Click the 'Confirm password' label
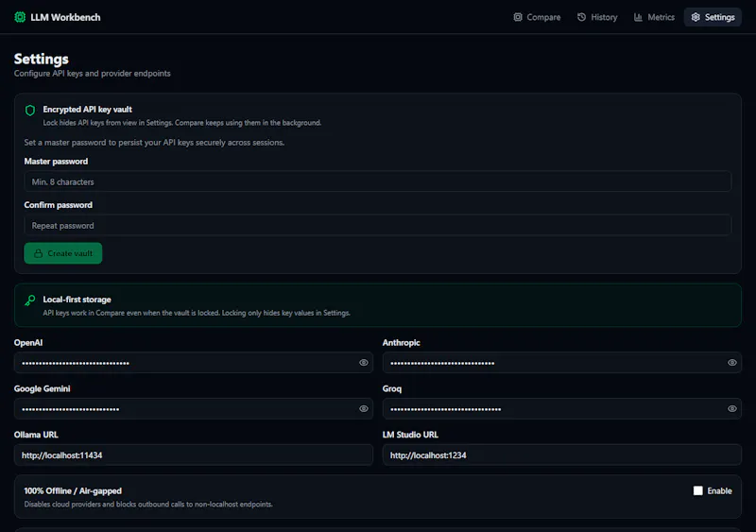This screenshot has height=532, width=756. coord(58,205)
